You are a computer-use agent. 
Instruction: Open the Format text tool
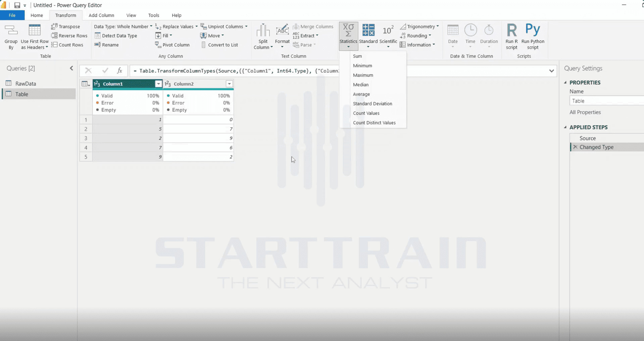(282, 37)
